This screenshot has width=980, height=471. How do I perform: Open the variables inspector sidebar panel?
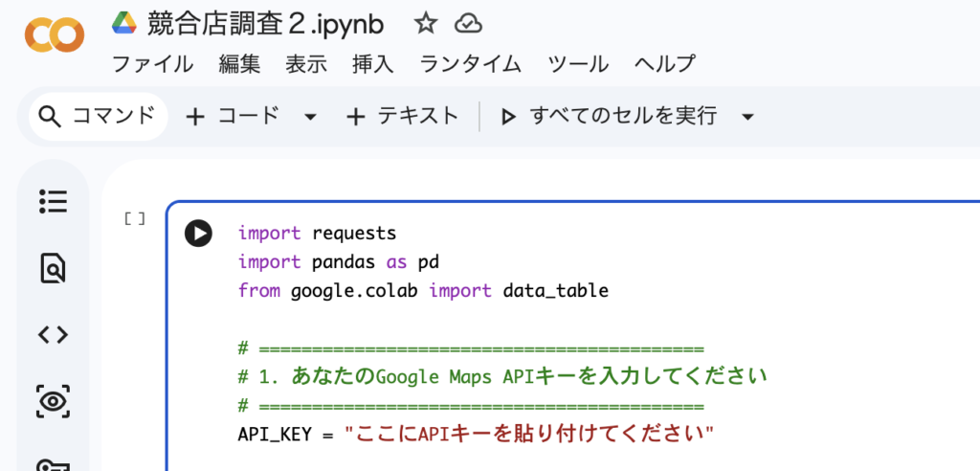53,400
